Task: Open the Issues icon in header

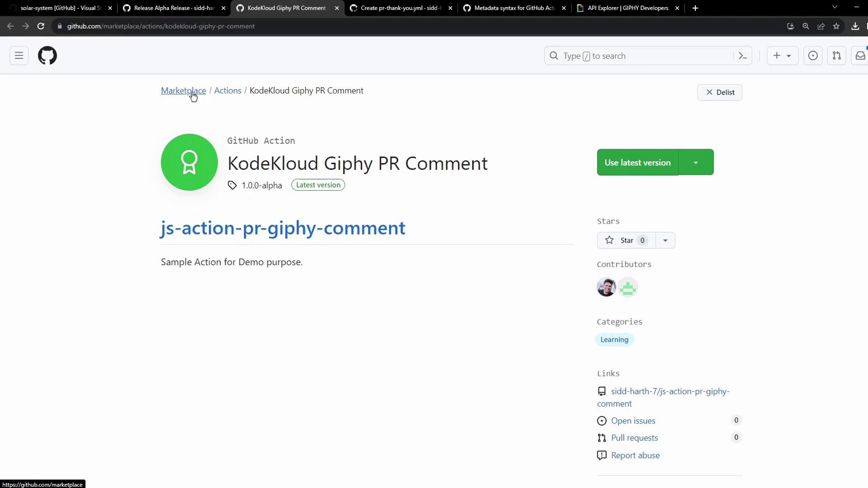Action: coord(813,56)
